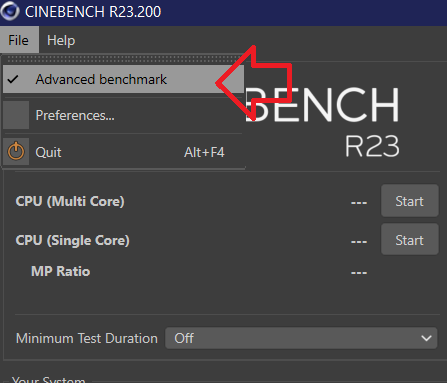Click the checkmark next to Advanced benchmark
Viewport: 447px width, 383px height.
13,79
